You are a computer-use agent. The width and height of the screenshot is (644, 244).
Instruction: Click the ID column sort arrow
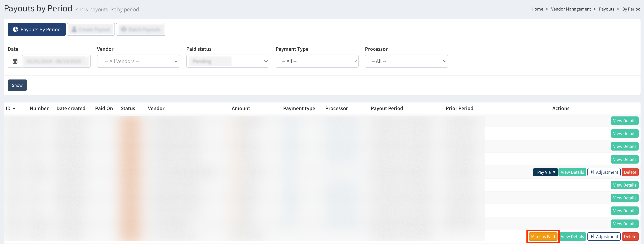14,109
